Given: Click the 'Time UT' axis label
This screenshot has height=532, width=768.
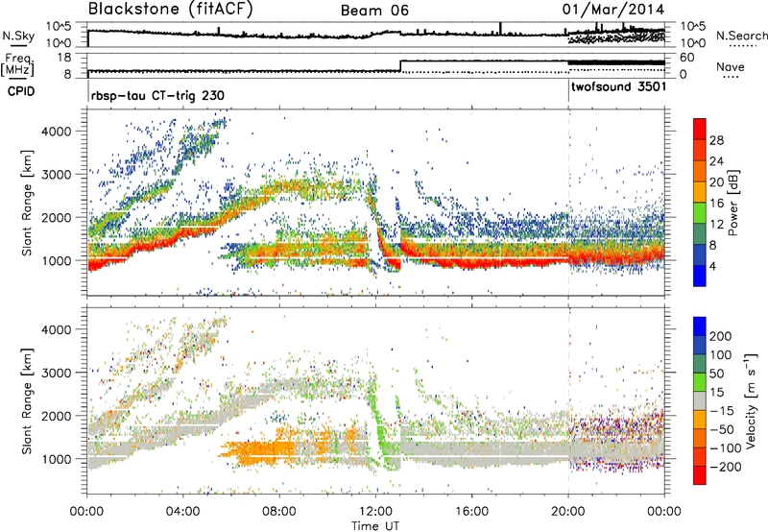Looking at the screenshot, I should [375, 526].
